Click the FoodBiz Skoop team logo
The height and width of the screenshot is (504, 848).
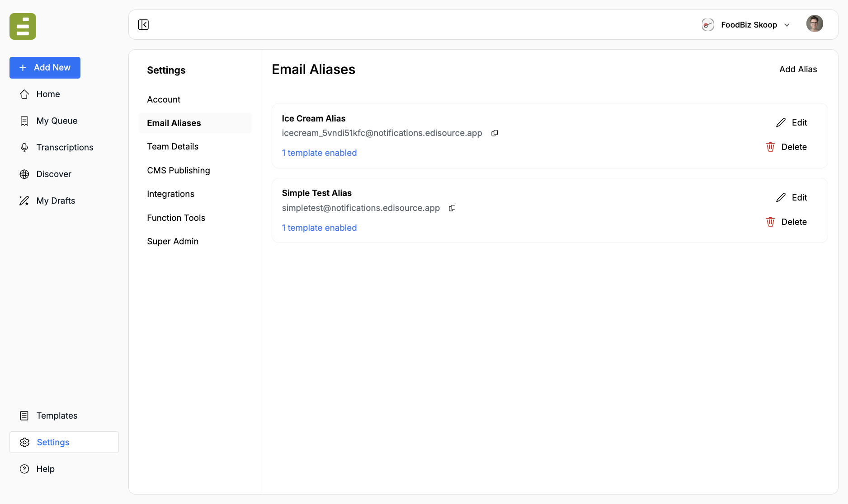click(708, 25)
